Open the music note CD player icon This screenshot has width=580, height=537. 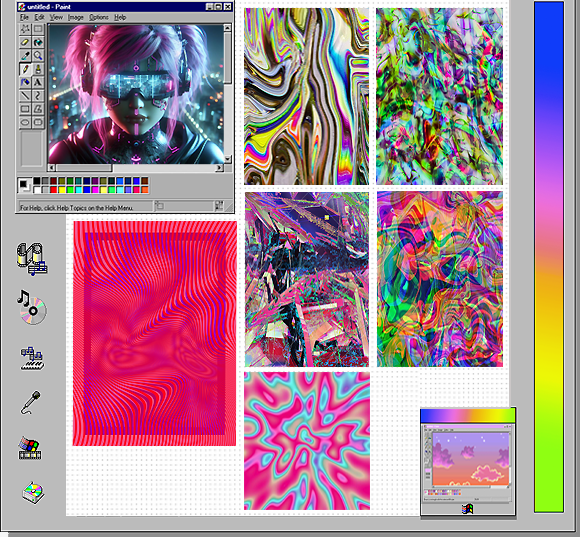[32, 308]
